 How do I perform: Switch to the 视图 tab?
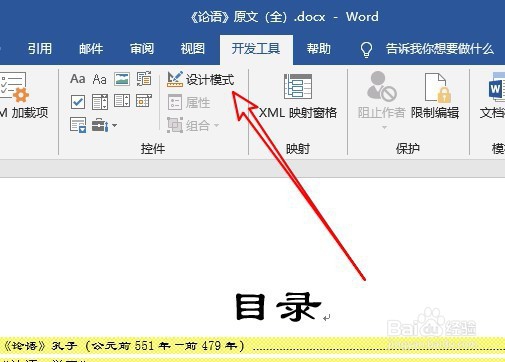(192, 49)
